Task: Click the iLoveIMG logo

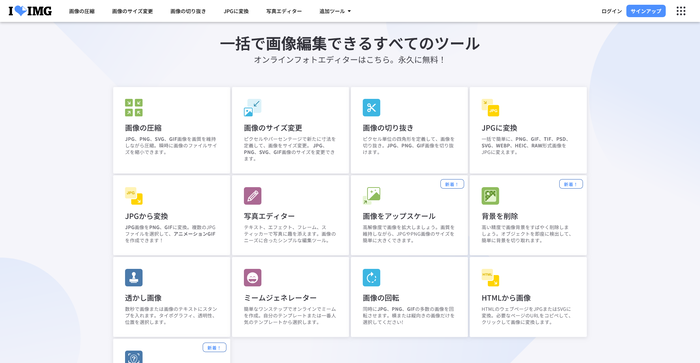Action: (30, 11)
